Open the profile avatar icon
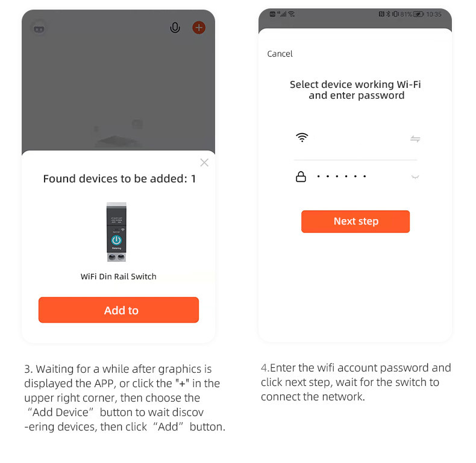Screen dimensions: 476x463 point(39,28)
